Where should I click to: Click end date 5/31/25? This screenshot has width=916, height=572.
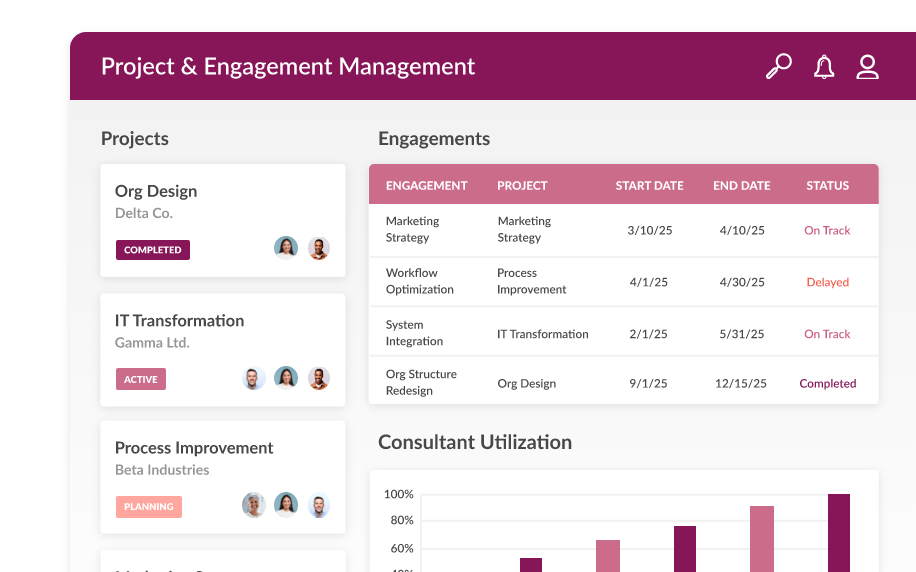coord(741,334)
